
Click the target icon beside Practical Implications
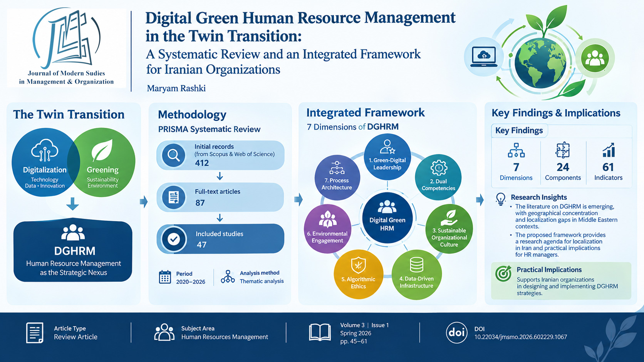tap(503, 274)
